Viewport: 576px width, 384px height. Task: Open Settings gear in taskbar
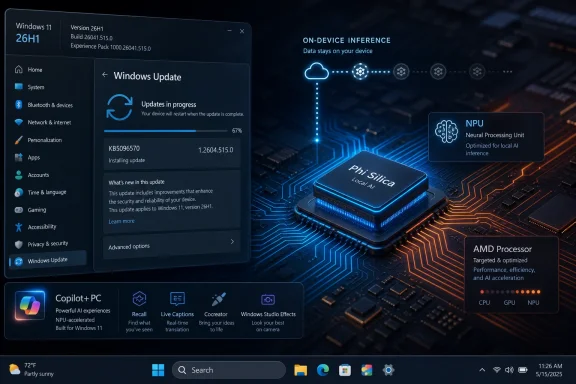pos(388,370)
